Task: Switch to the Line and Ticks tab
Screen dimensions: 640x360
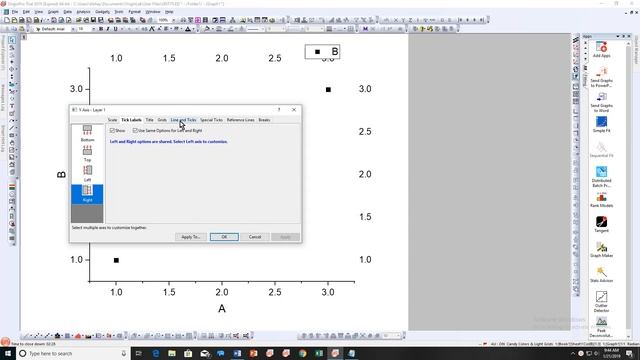Action: [183, 120]
